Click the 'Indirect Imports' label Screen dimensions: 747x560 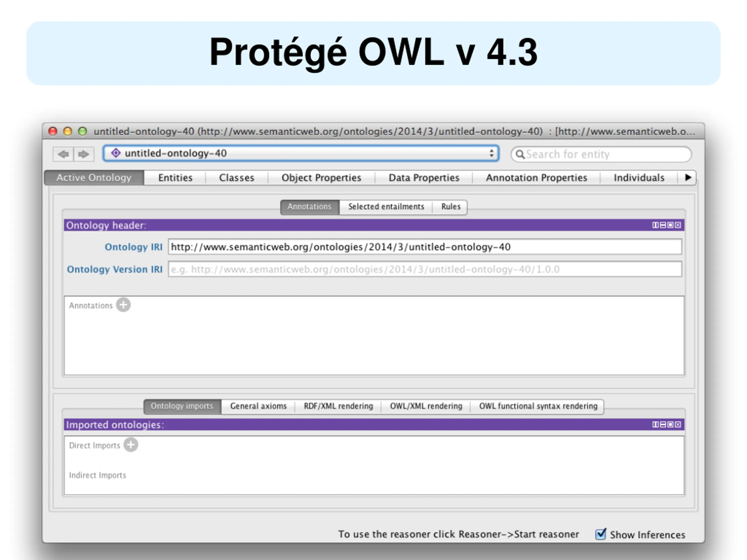97,475
